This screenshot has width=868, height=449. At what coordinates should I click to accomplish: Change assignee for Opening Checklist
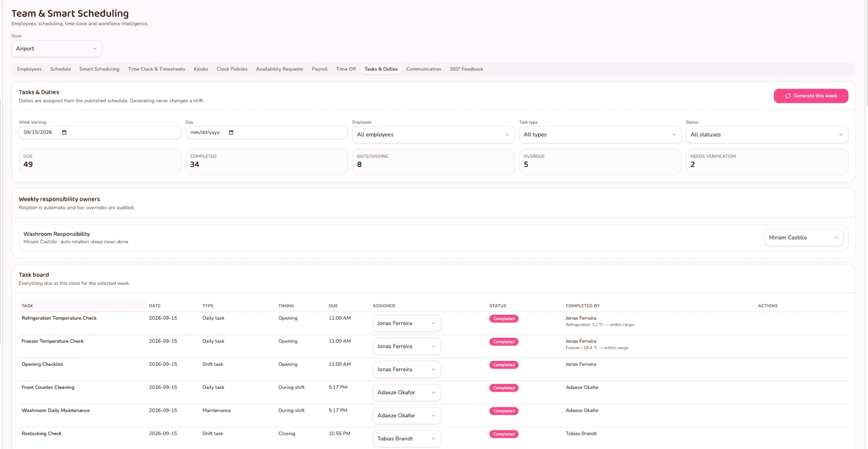click(x=406, y=369)
